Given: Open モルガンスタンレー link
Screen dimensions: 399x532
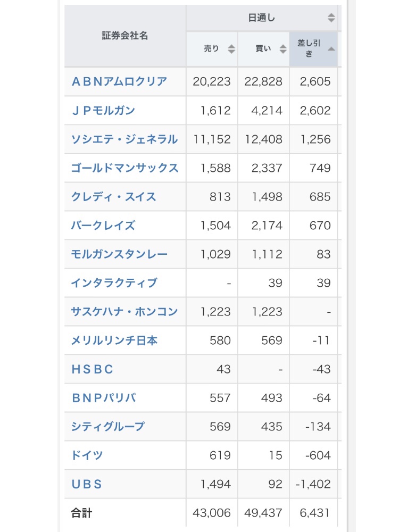Looking at the screenshot, I should click(119, 254).
